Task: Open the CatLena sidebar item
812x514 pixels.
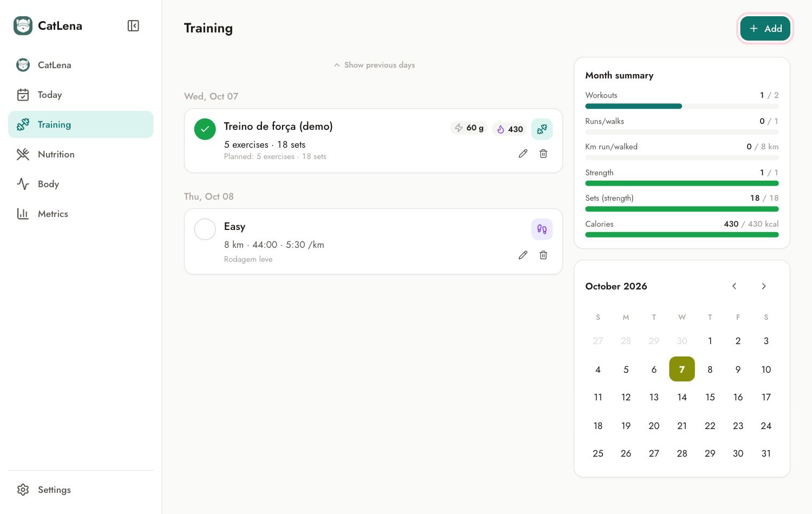Action: point(81,65)
